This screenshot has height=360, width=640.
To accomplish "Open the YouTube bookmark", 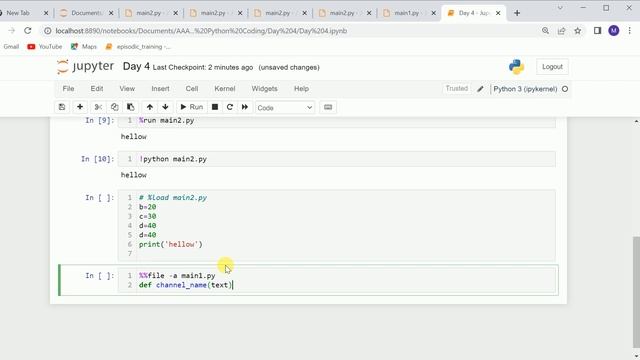I will 45,47.
